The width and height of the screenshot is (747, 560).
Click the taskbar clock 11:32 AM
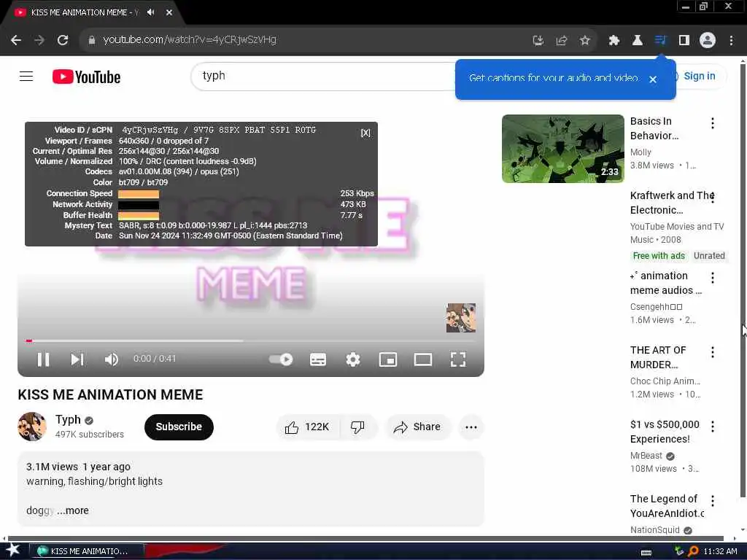click(x=720, y=551)
